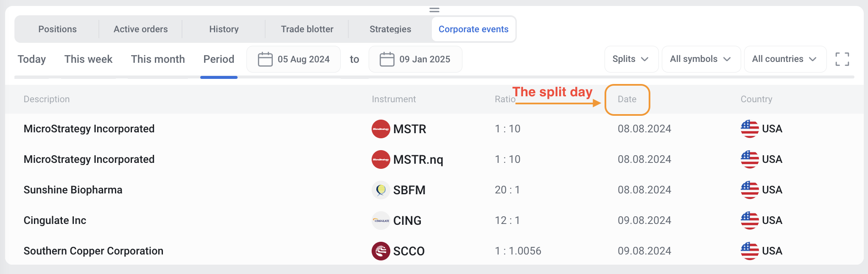Open the Splits event type dropdown
868x274 pixels.
[631, 59]
